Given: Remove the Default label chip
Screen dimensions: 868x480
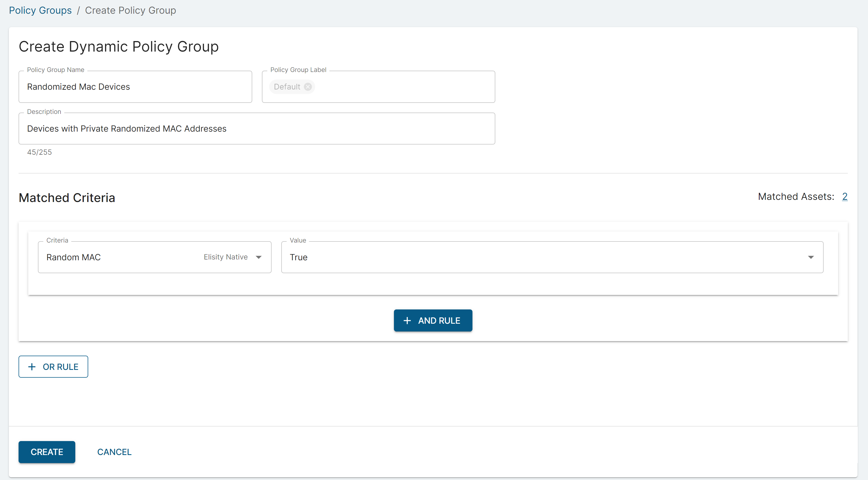Looking at the screenshot, I should (308, 87).
